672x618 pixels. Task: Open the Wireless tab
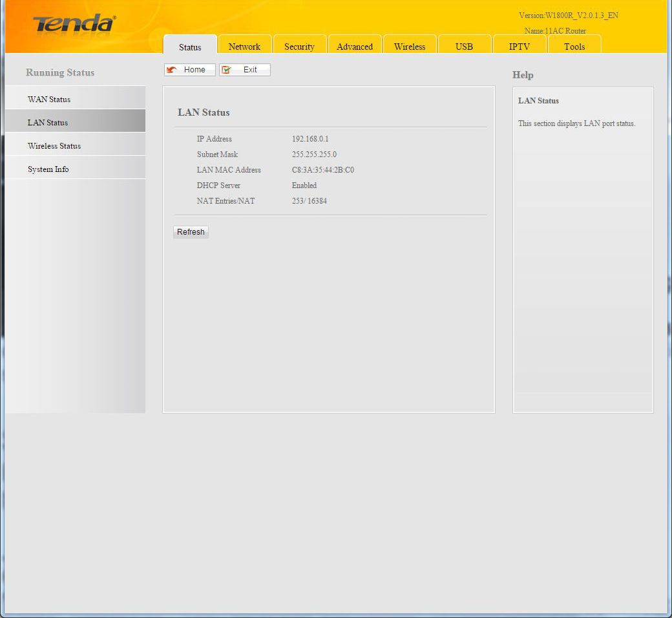pos(410,47)
